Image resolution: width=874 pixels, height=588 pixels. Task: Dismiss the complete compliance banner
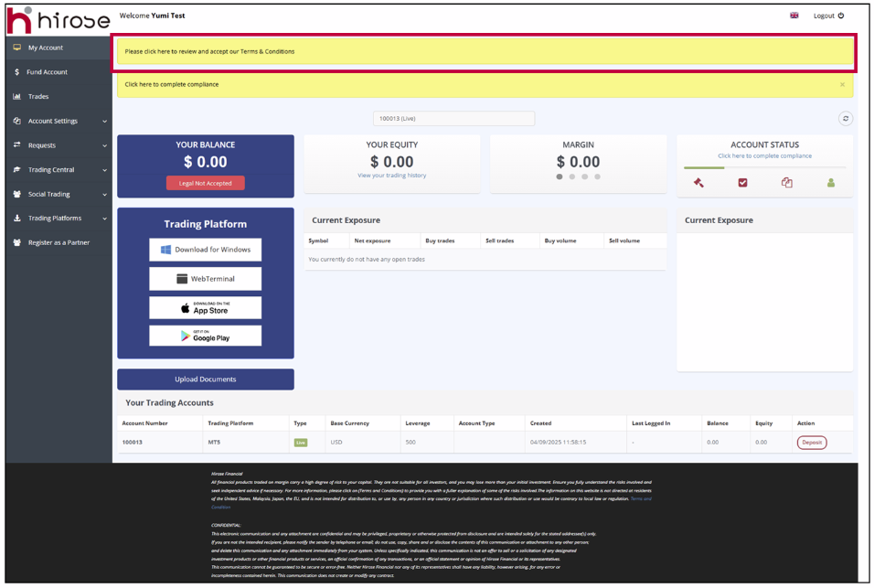pos(842,84)
